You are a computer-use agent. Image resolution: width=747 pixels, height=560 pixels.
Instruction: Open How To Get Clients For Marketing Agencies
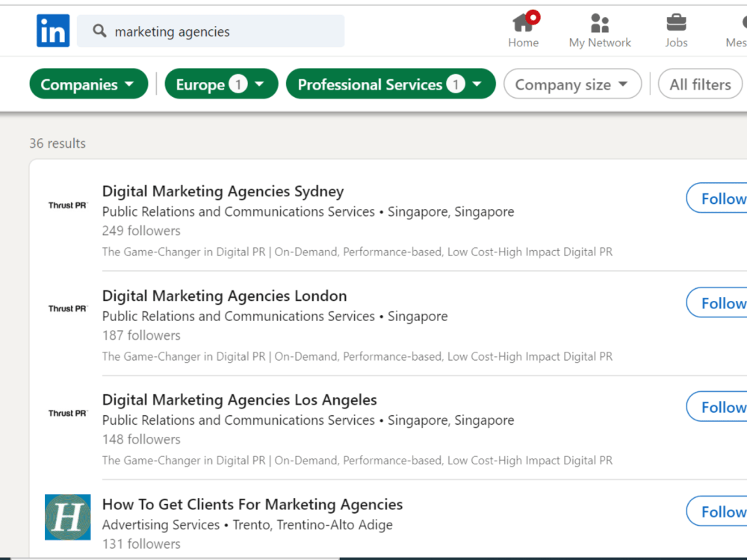pos(252,504)
